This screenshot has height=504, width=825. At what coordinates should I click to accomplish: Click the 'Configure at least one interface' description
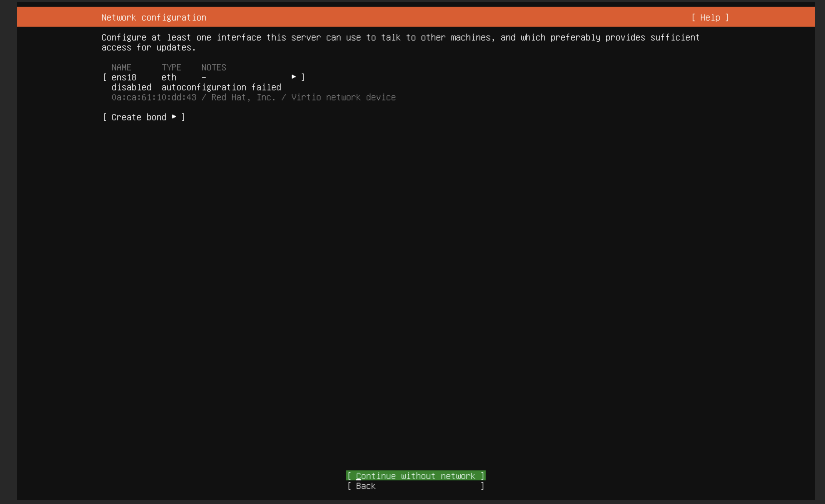(x=400, y=42)
